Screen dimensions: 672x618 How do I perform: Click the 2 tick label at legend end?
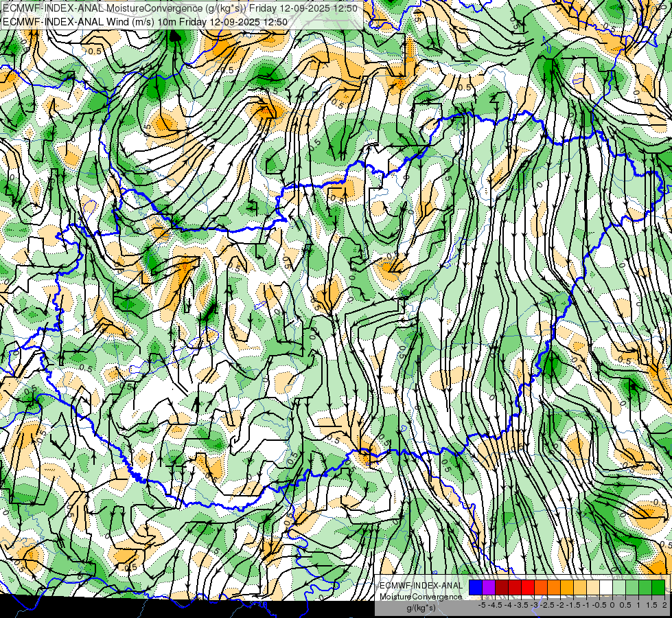pyautogui.click(x=664, y=605)
